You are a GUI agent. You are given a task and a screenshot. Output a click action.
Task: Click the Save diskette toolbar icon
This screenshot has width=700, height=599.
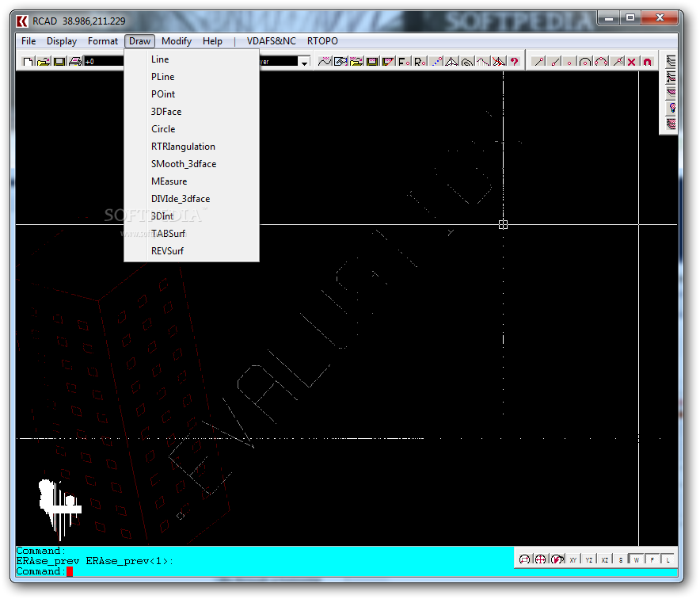click(59, 62)
